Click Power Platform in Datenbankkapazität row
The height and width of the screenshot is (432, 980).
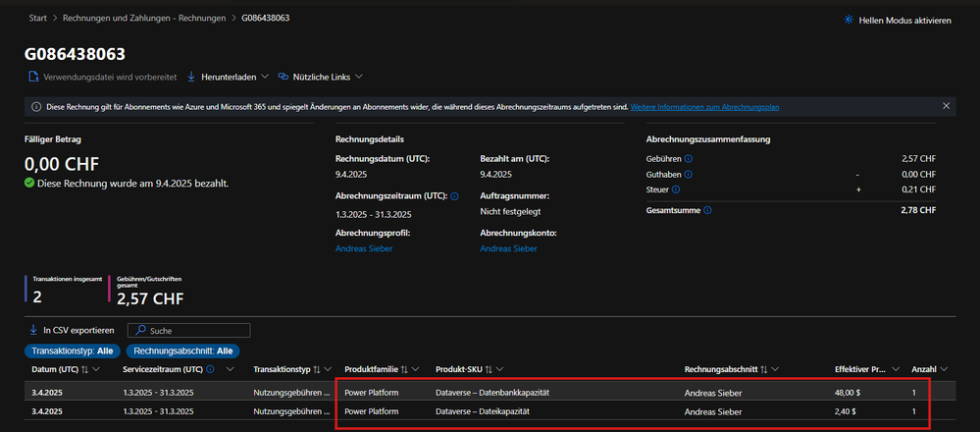[371, 393]
